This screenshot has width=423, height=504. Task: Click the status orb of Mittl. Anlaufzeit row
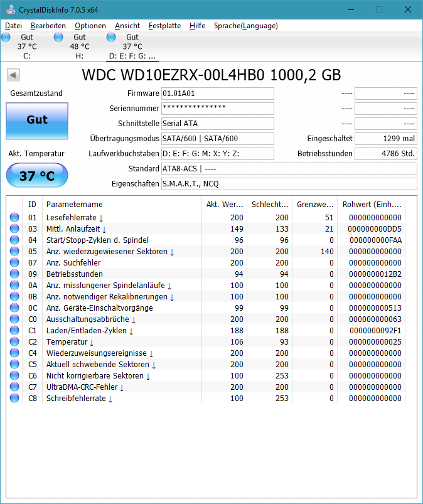14,228
